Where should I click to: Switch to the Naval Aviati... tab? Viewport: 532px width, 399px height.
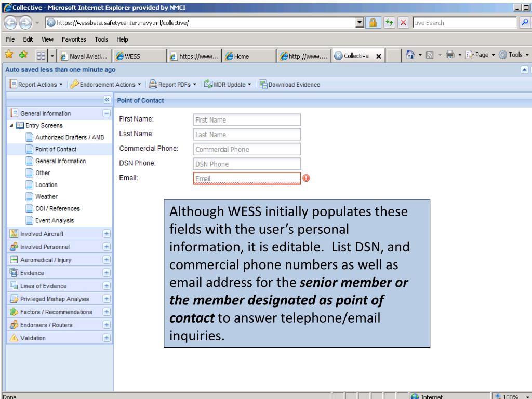point(85,56)
